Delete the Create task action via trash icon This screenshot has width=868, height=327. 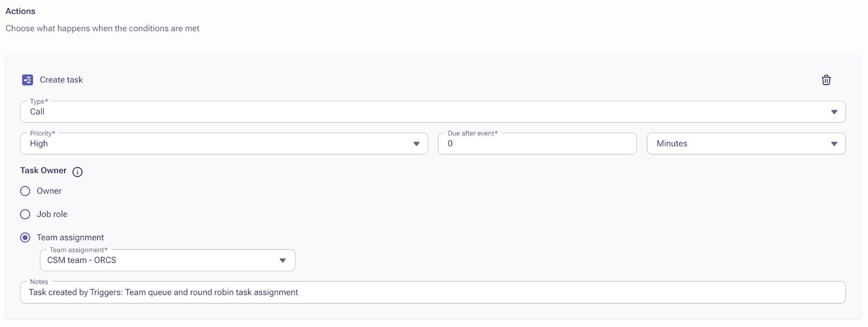[826, 80]
